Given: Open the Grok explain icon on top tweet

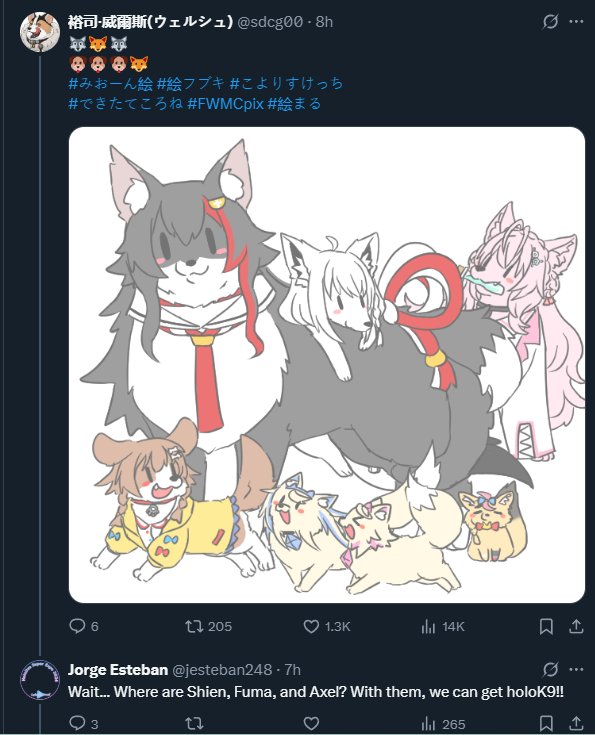Looking at the screenshot, I should (550, 22).
